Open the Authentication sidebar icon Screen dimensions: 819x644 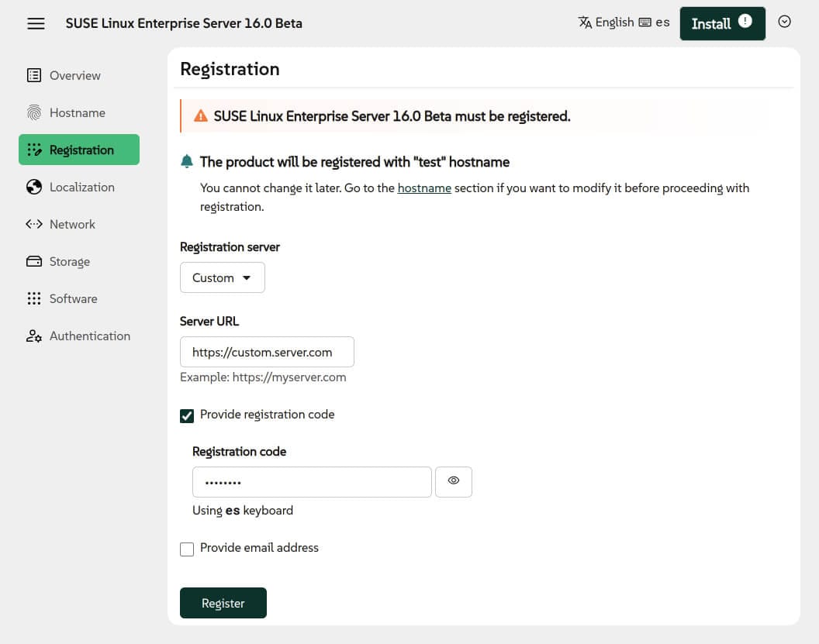pyautogui.click(x=34, y=336)
